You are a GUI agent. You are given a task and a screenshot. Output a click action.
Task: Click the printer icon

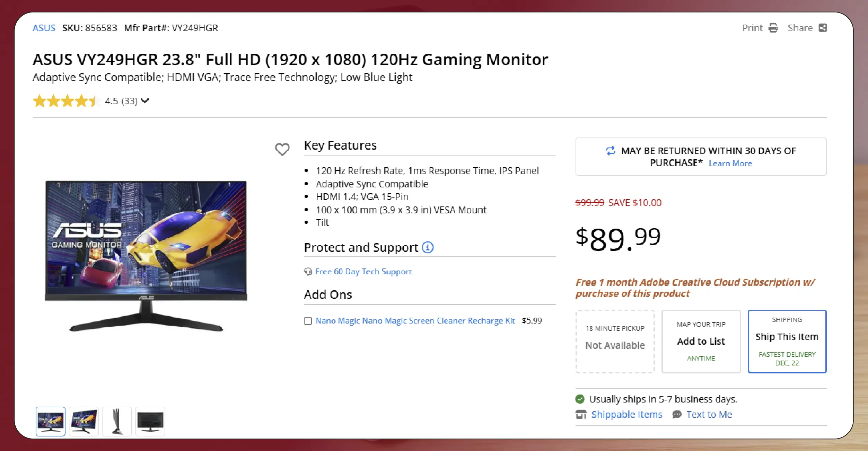[773, 28]
